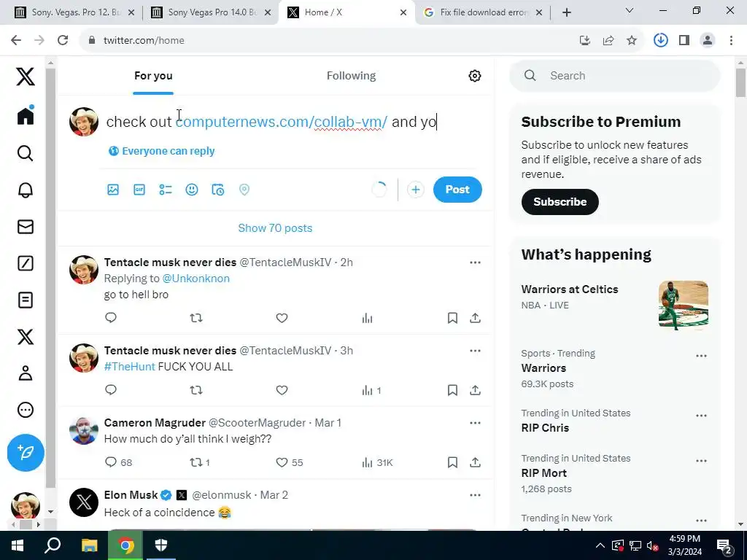This screenshot has height=560, width=747.
Task: Like the 'go to hell bro' post
Action: coord(282,318)
